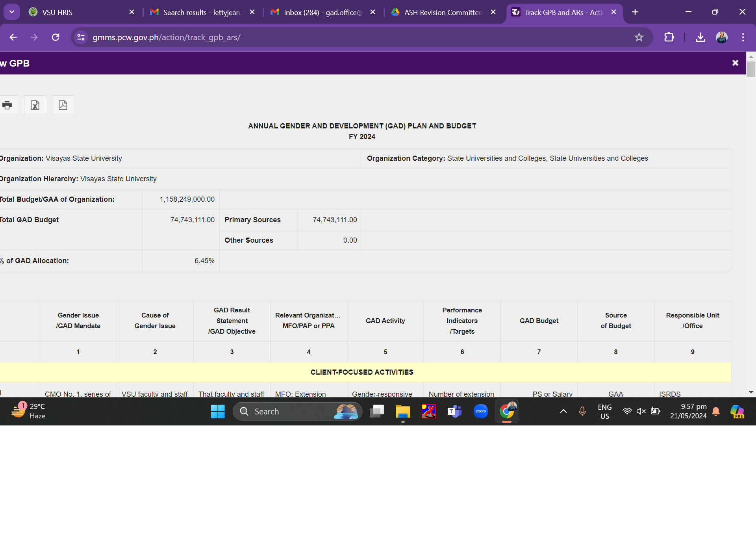Click the print icon above the report

[7, 105]
